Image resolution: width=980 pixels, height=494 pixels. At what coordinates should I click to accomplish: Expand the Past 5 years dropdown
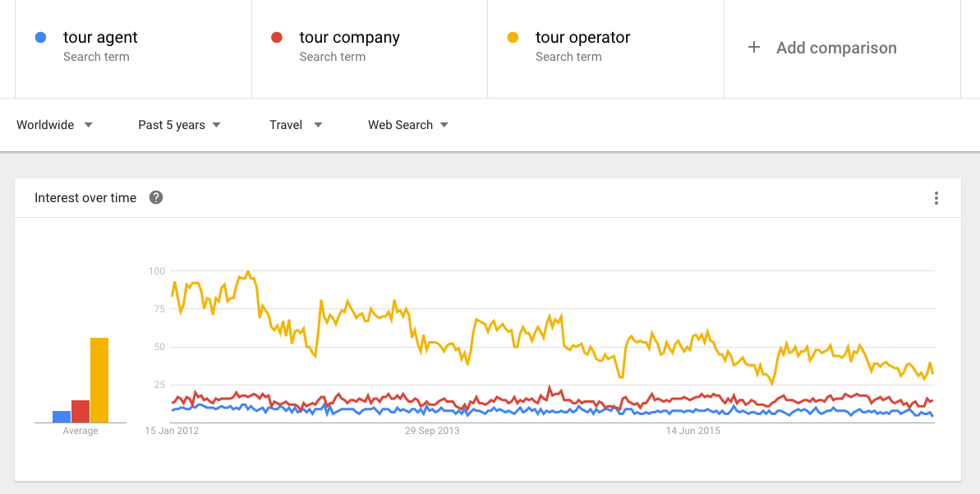click(179, 125)
